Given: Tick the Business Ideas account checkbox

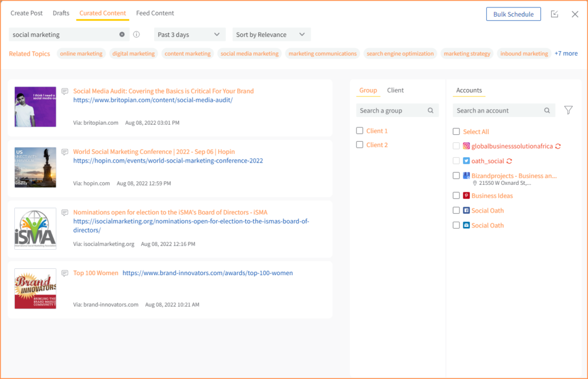Looking at the screenshot, I should (x=456, y=195).
